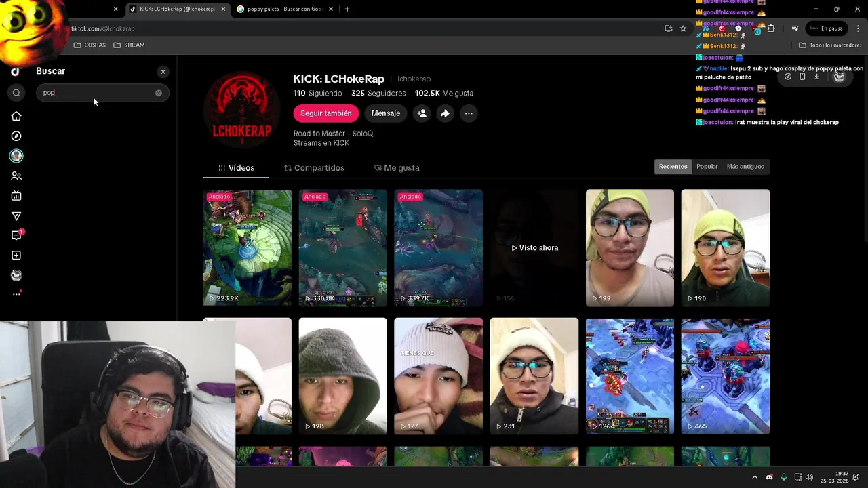Open the 325 Seguidores list
This screenshot has width=868, height=488.
coord(378,93)
